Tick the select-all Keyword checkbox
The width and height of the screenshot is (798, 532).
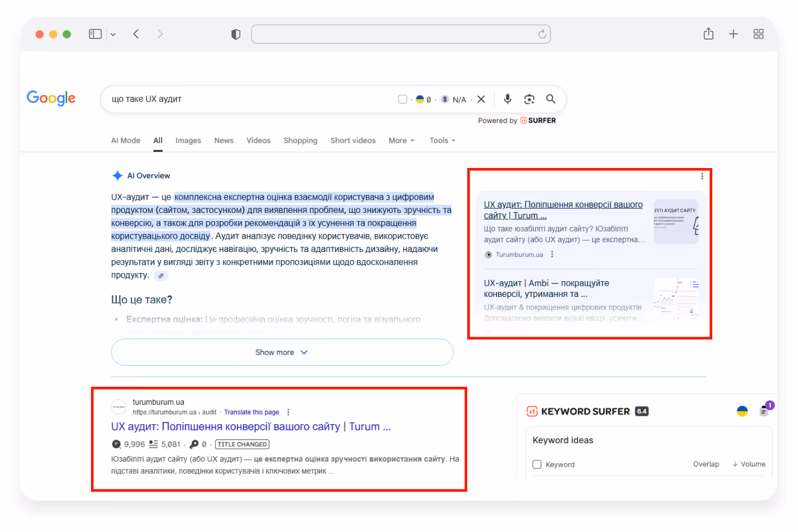point(537,464)
